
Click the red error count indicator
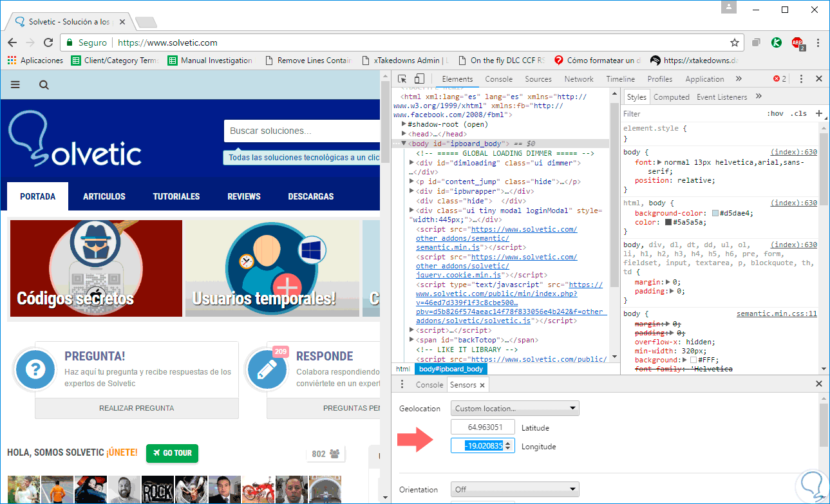[x=780, y=79]
